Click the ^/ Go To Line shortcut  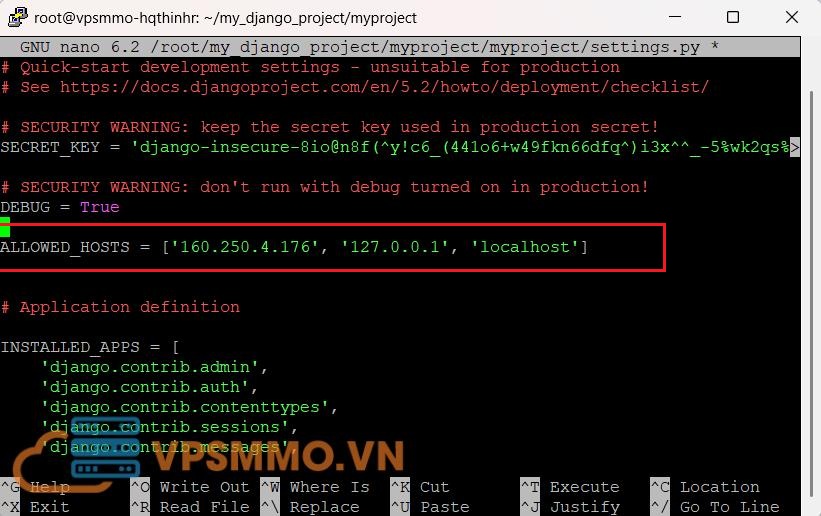click(715, 507)
